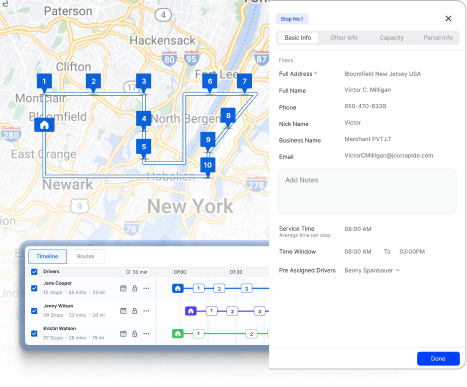
Task: Click stop 1 on Jane Cooper timeline
Action: click(x=199, y=288)
